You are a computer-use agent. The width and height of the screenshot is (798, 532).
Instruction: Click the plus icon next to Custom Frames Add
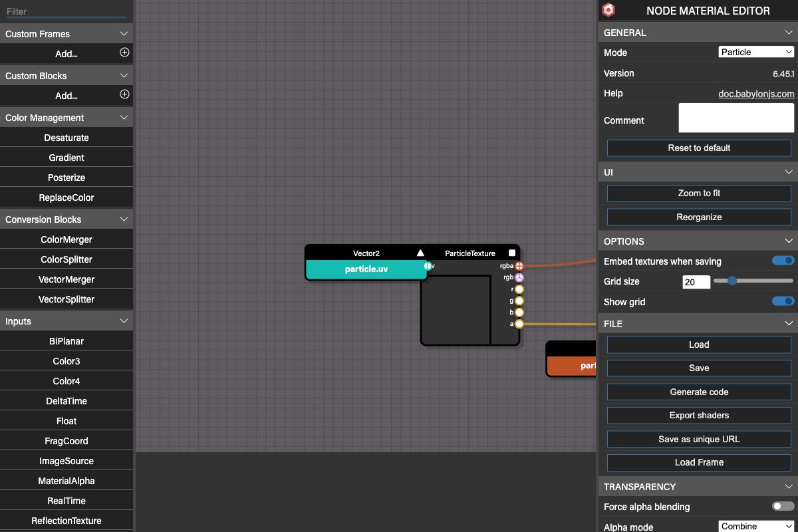click(124, 53)
